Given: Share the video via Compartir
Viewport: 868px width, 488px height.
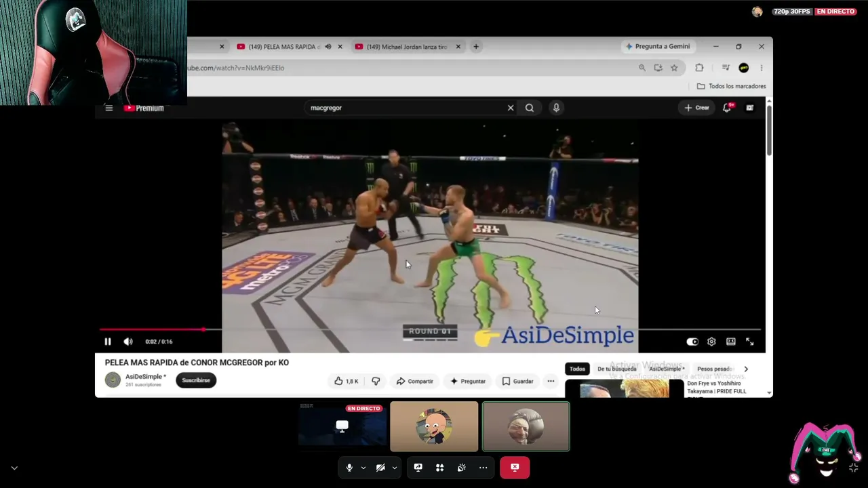Looking at the screenshot, I should [414, 381].
